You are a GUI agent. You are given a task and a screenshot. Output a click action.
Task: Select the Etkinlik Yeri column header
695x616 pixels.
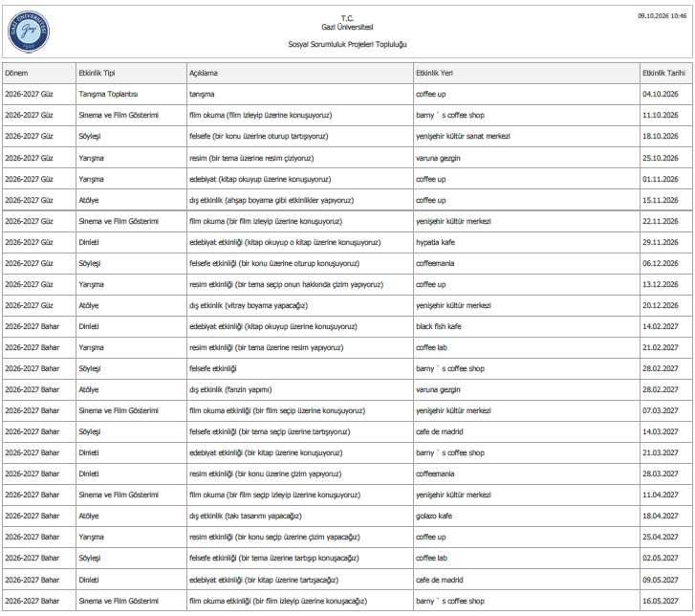[x=527, y=74]
